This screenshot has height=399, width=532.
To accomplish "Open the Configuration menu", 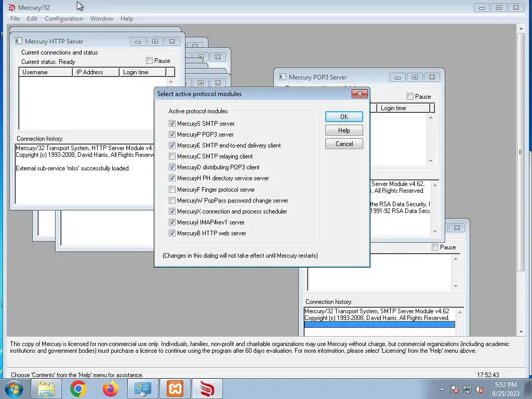I will point(64,19).
